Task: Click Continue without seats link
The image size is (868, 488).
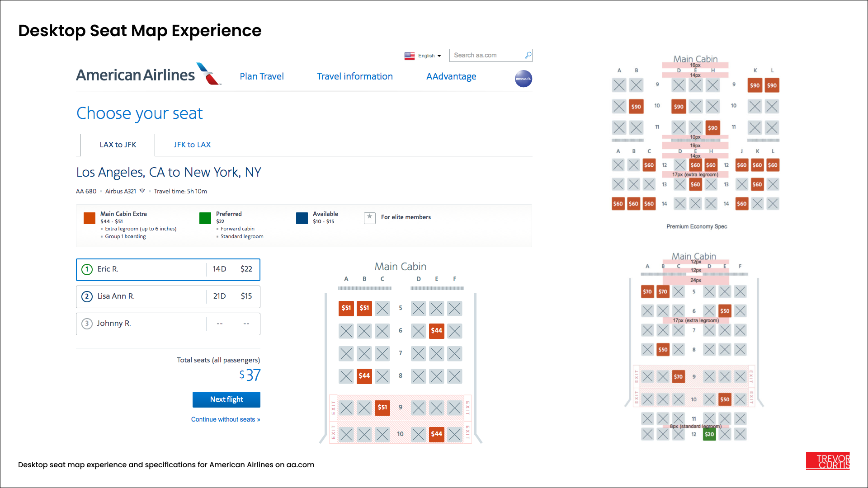Action: click(x=225, y=419)
